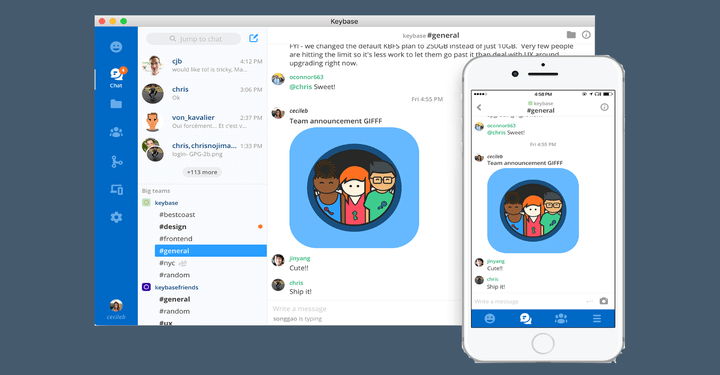
Task: Open the folder icon in chat header
Action: 571,35
